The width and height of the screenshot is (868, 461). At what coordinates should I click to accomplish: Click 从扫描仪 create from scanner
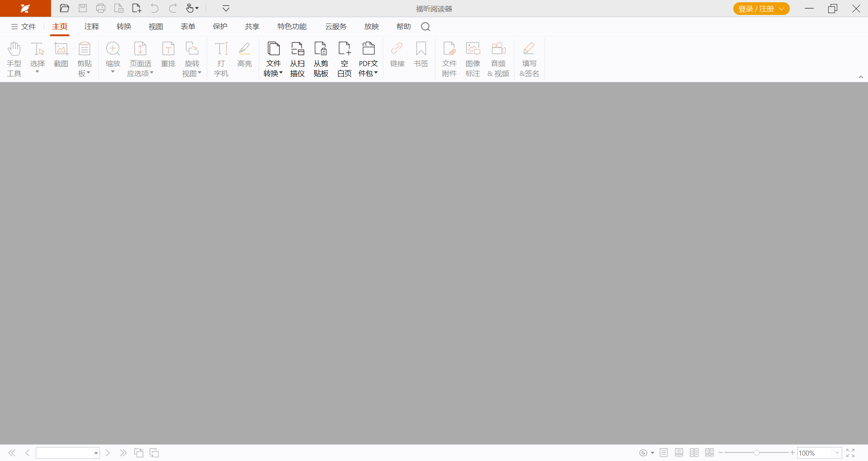(297, 59)
